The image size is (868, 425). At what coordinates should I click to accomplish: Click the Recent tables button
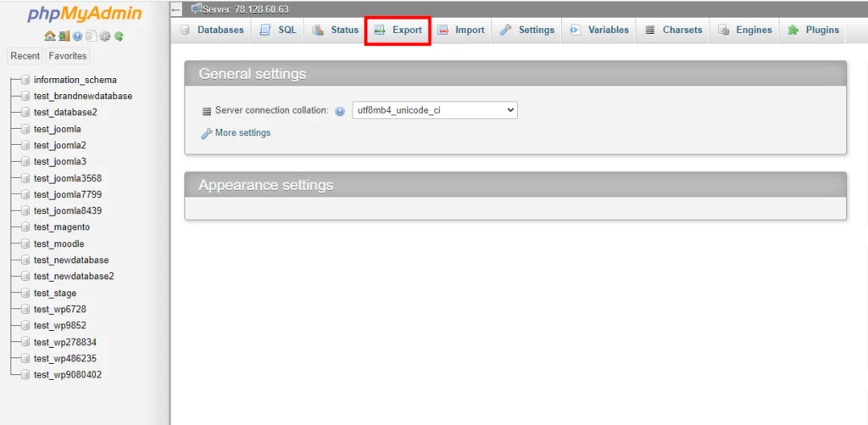click(x=25, y=56)
